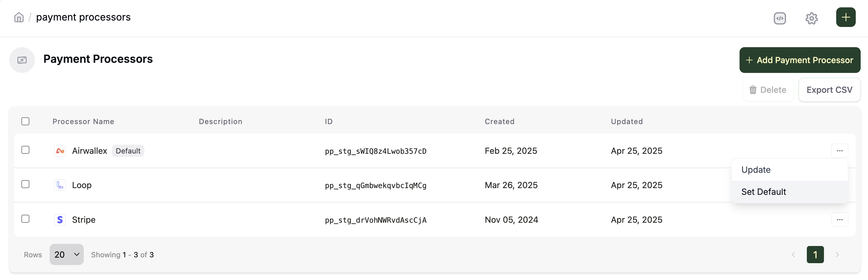The height and width of the screenshot is (280, 868).
Task: Click the Stripe logo icon
Action: click(x=60, y=220)
